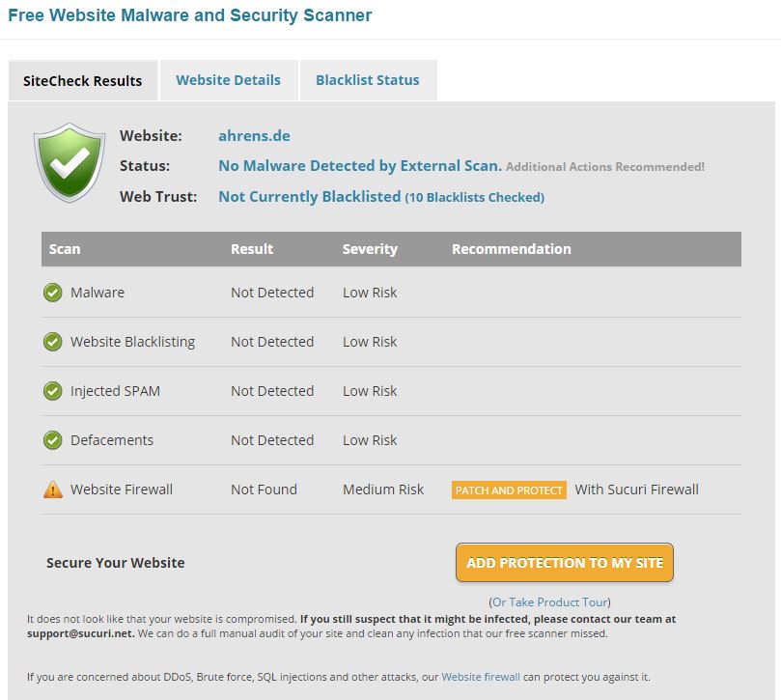Click the Injected SPAM check icon
Screen dimensions: 781x700
[53, 391]
